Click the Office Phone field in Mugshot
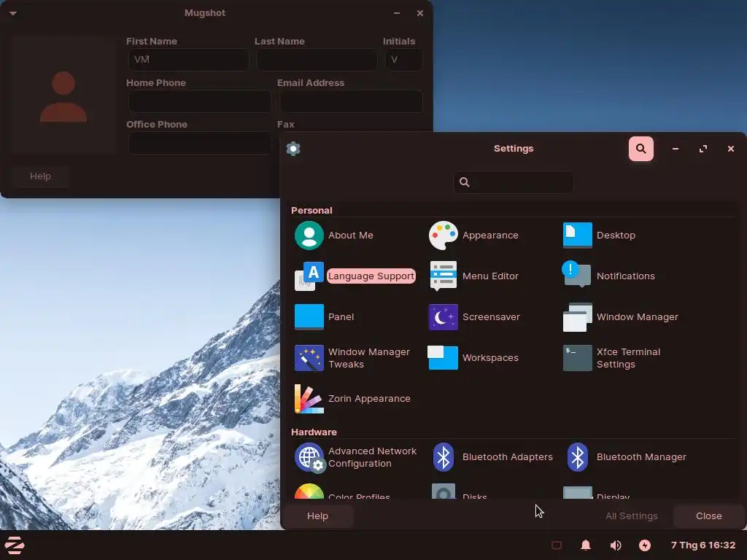The image size is (747, 560). coord(200,143)
